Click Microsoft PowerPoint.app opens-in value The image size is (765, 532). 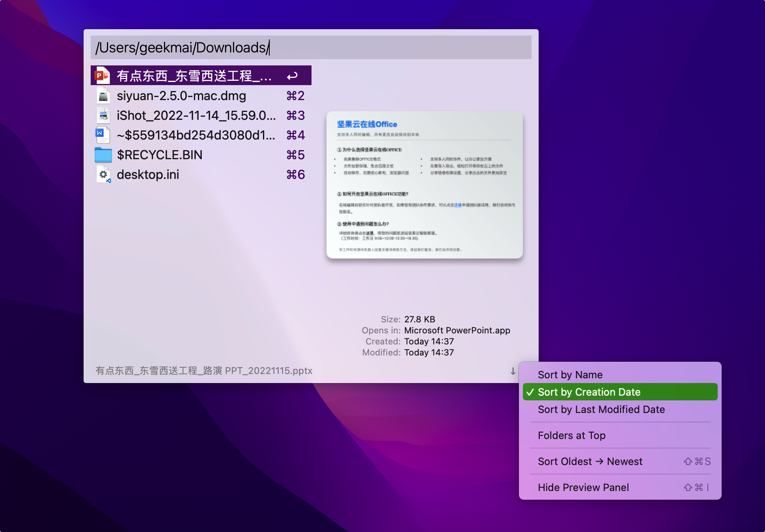tap(457, 330)
